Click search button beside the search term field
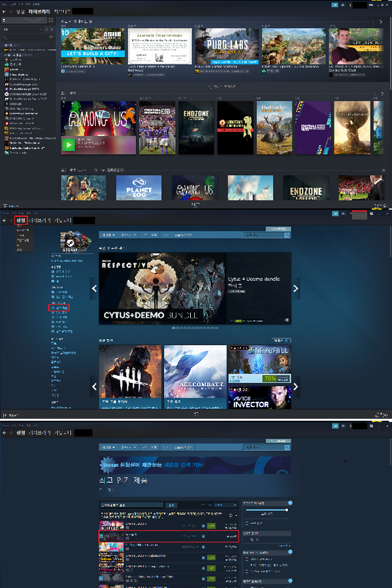The width and height of the screenshot is (392, 588). point(171,505)
